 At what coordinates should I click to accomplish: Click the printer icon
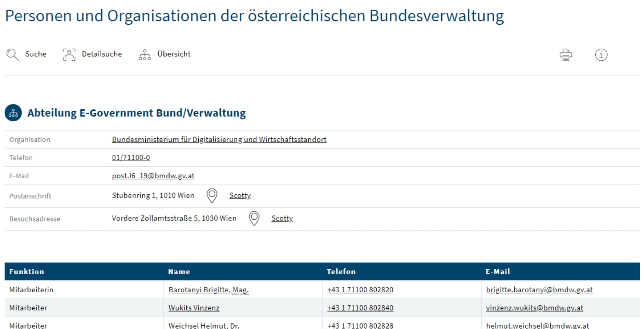pos(566,54)
